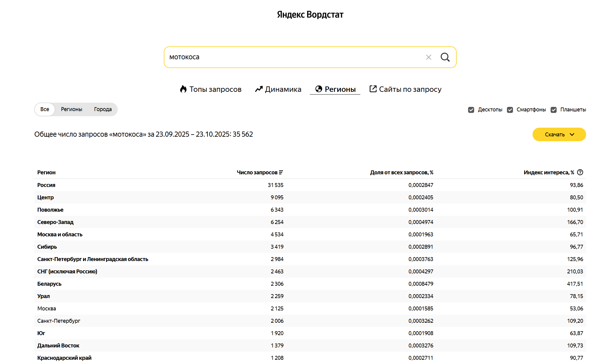Click the globe icon next to Регионы

pos(318,89)
